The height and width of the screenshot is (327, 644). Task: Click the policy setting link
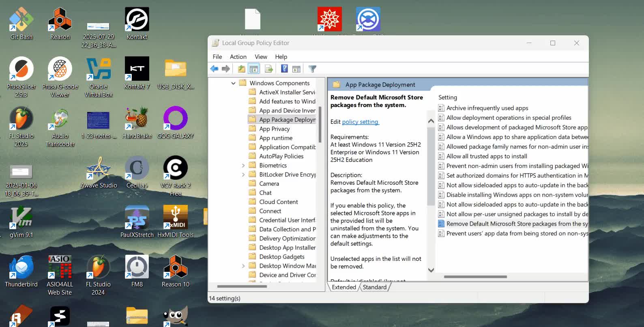click(x=361, y=122)
